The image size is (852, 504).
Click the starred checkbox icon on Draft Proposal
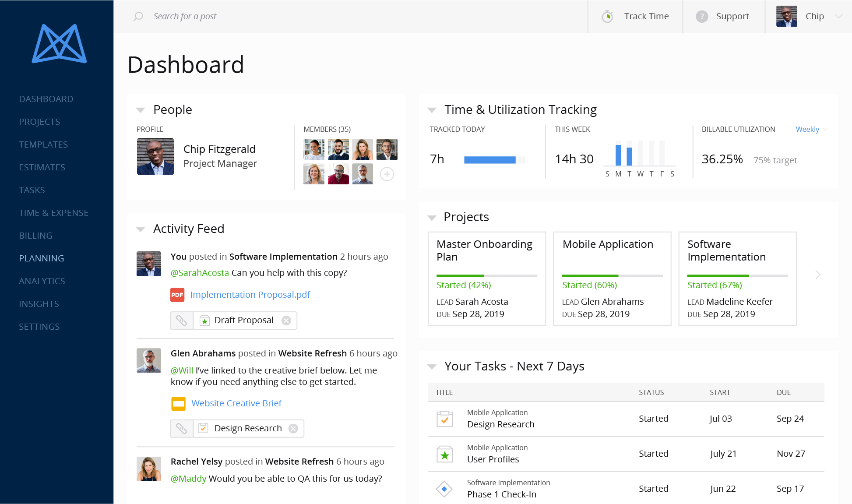(x=204, y=320)
